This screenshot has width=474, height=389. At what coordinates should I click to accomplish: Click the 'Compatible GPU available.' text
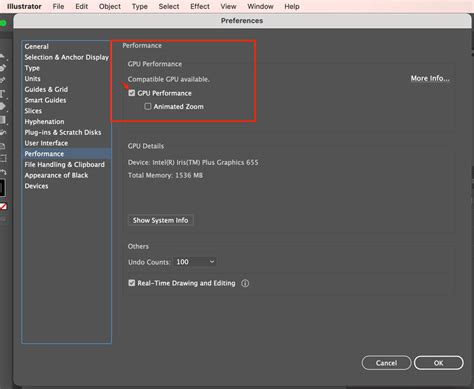(x=169, y=79)
